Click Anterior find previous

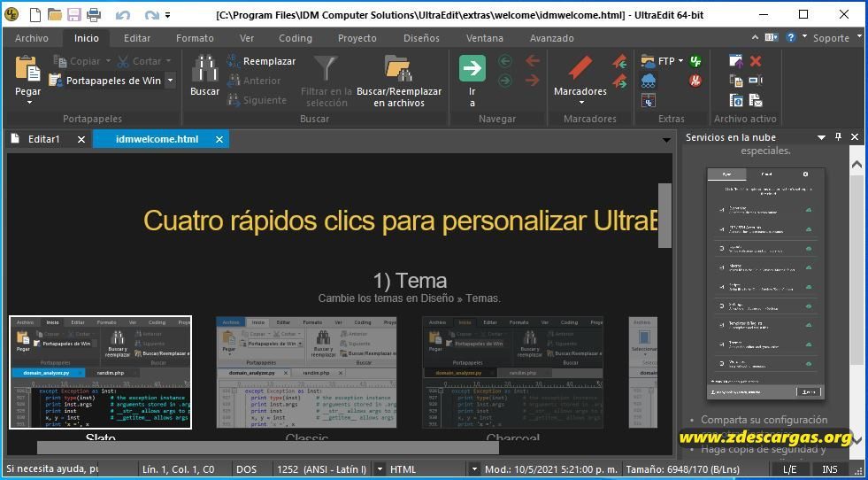click(x=254, y=81)
